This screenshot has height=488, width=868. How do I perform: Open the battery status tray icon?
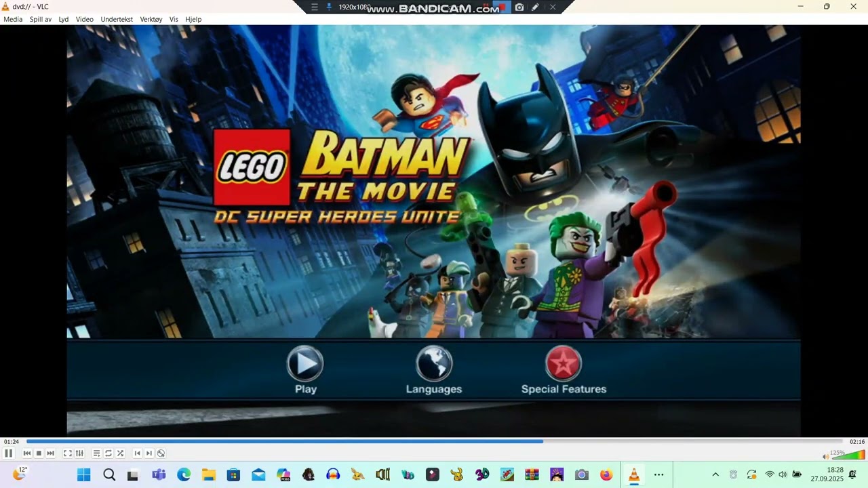797,474
